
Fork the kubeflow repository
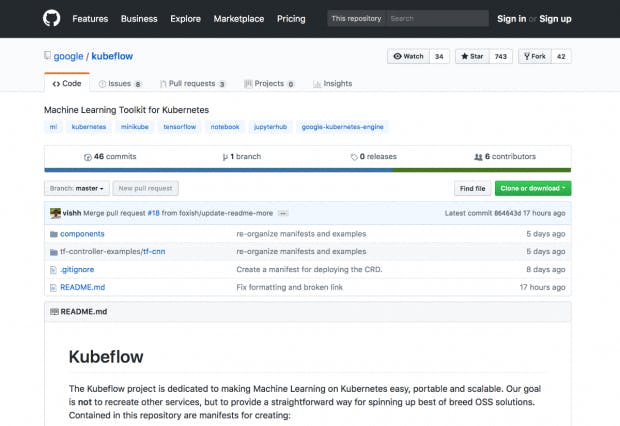[535, 56]
